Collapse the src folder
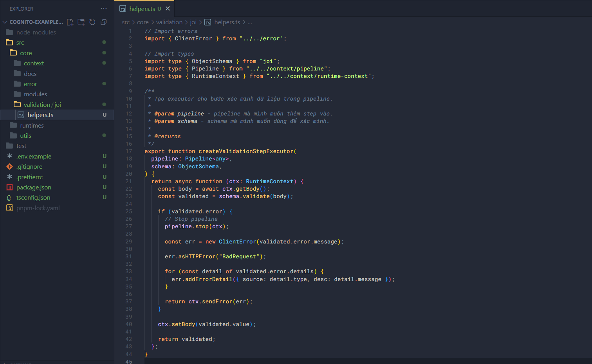This screenshot has height=364, width=592. point(20,43)
